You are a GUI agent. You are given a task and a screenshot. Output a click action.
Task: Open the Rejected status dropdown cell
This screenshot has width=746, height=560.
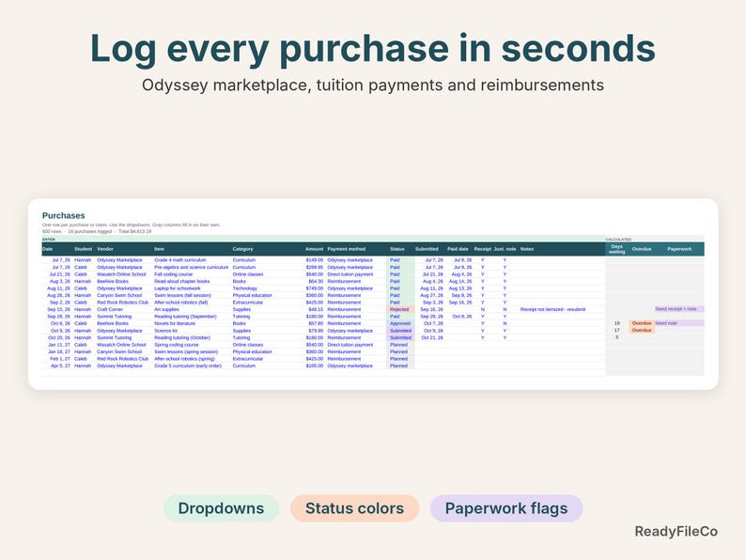[400, 309]
